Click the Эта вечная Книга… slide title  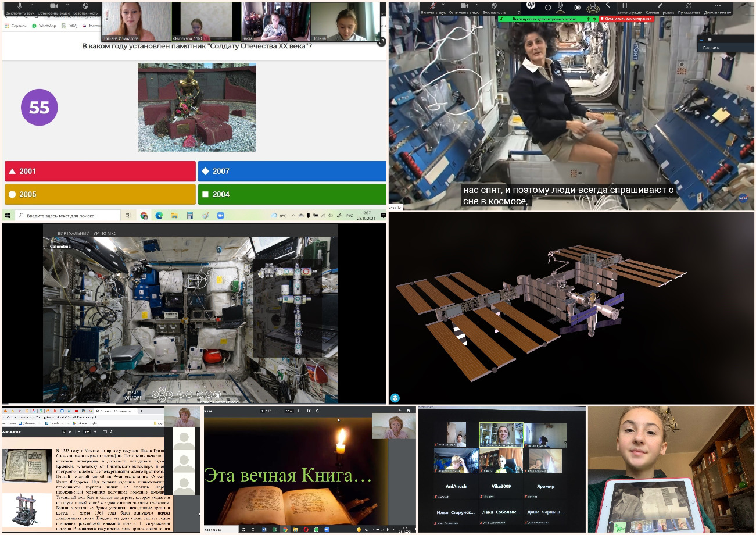pyautogui.click(x=288, y=475)
